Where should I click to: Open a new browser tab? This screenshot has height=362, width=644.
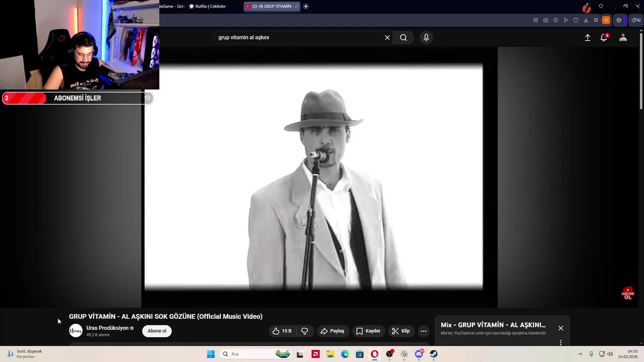[305, 7]
